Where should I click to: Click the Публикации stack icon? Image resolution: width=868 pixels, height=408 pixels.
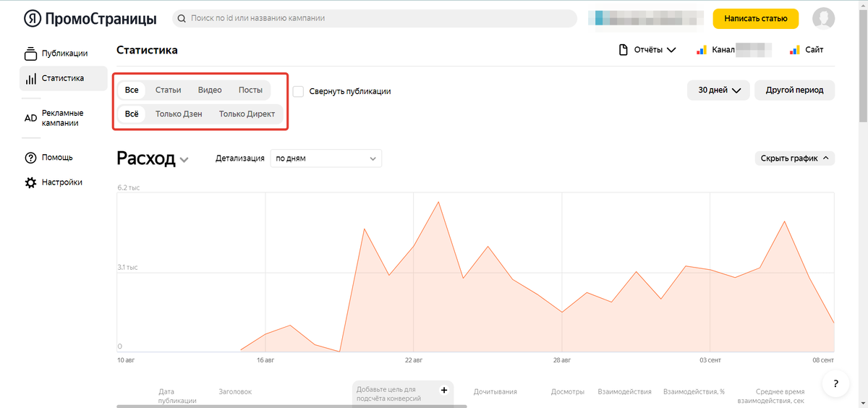(30, 54)
